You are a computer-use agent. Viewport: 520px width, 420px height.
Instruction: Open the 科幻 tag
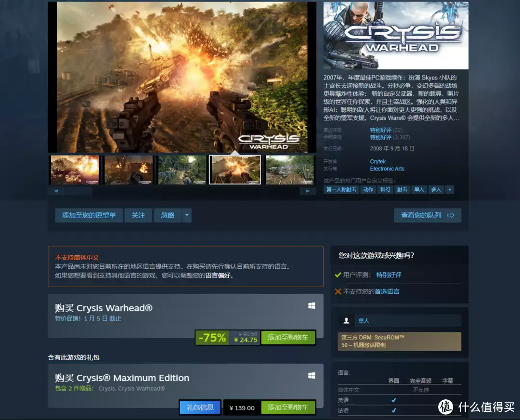[385, 189]
